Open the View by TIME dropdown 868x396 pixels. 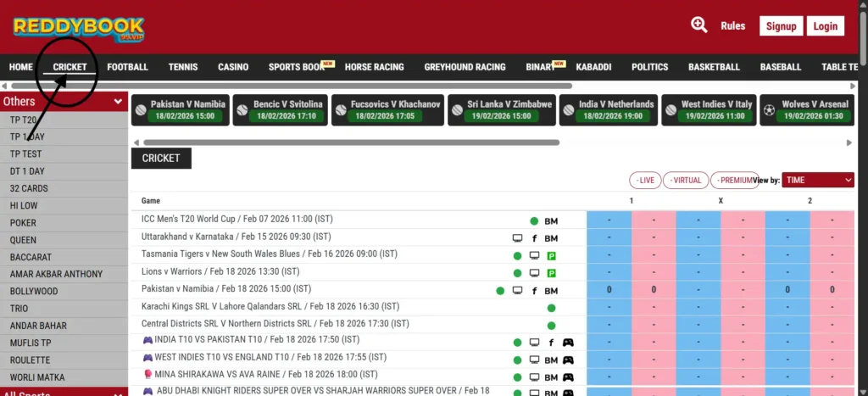pos(817,180)
